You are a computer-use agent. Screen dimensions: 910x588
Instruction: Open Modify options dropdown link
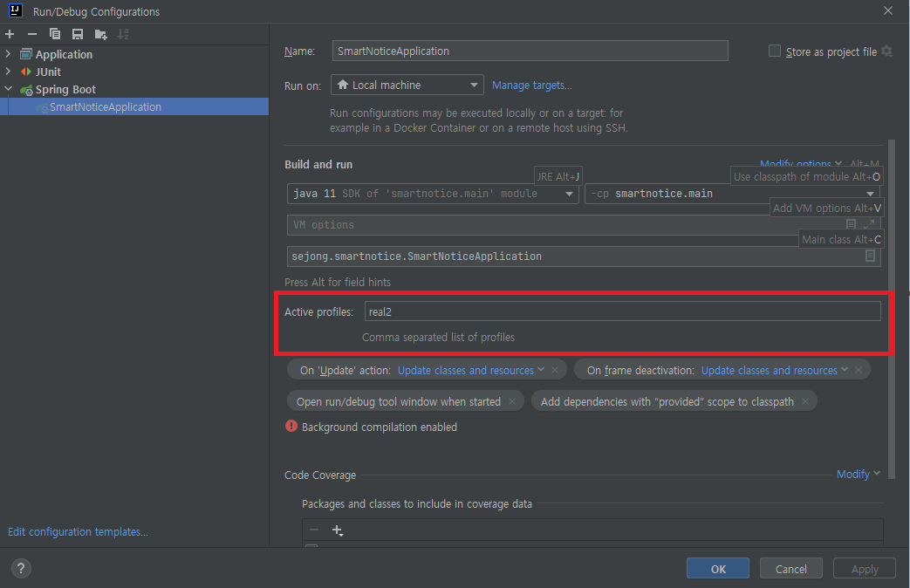(x=800, y=164)
